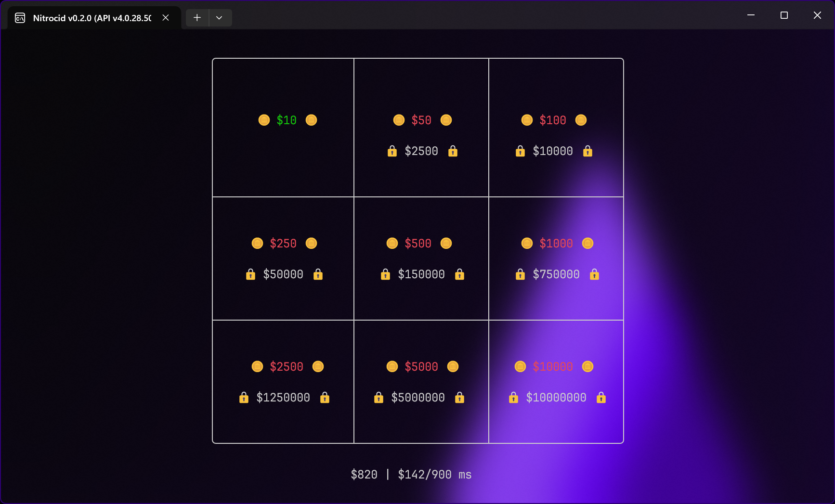Select the Nitrocid v0.2.0 tab
835x504 pixels.
[x=91, y=18]
